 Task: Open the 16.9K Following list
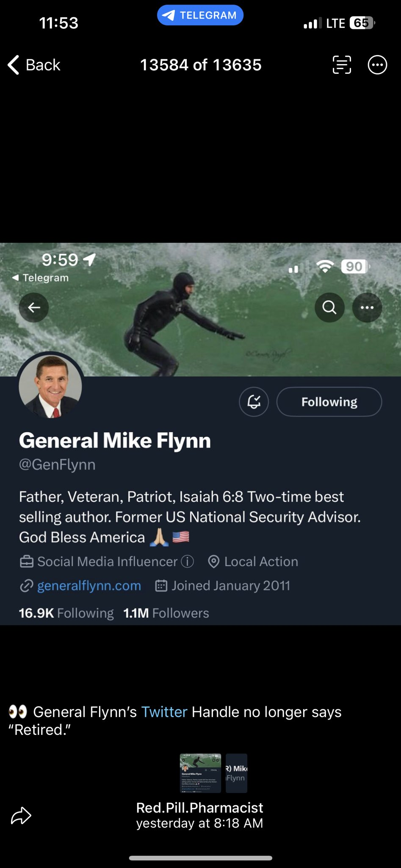click(66, 613)
